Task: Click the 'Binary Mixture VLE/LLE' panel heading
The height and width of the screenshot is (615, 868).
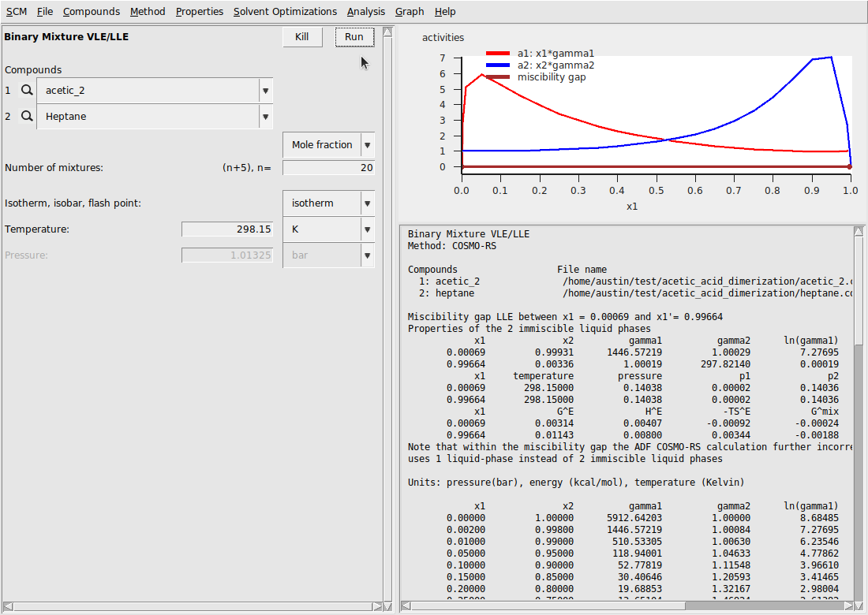Action: coord(66,37)
